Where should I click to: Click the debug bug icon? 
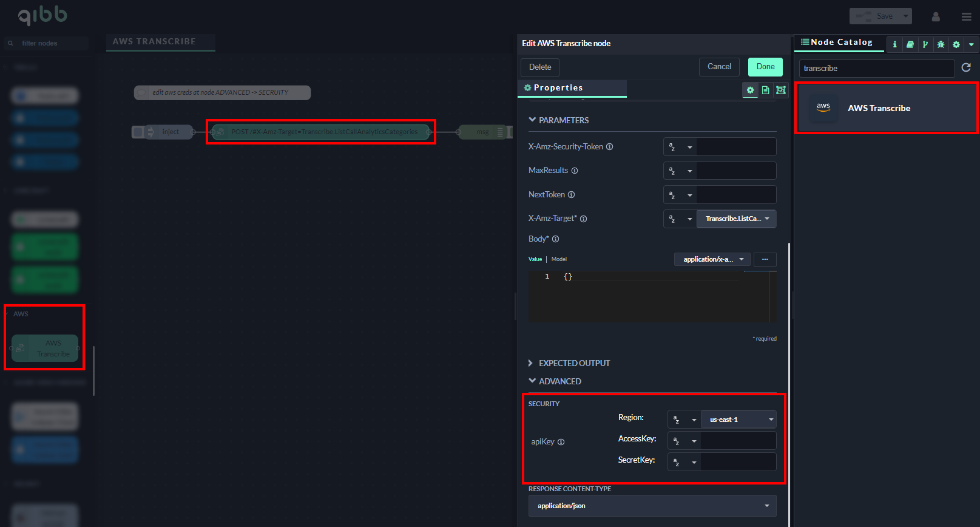941,44
